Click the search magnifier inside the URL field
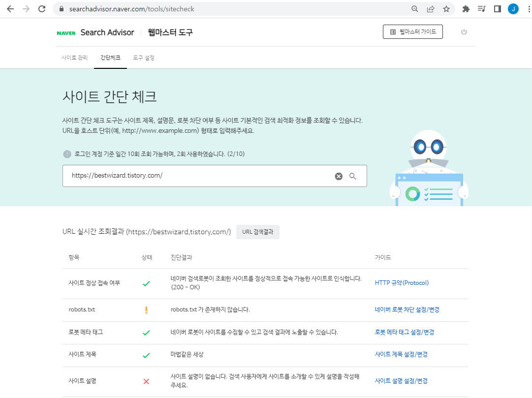Image resolution: width=532 pixels, height=398 pixels. pyautogui.click(x=353, y=176)
